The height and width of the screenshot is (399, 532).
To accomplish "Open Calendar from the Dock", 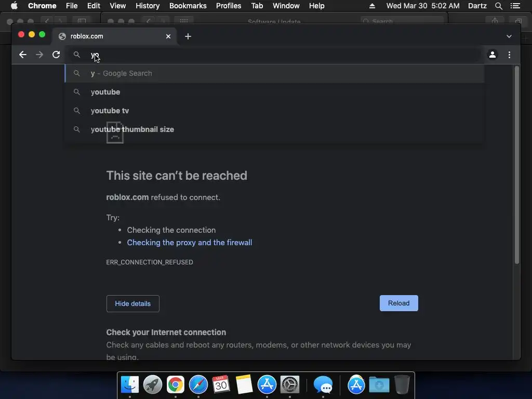I will coord(221,384).
